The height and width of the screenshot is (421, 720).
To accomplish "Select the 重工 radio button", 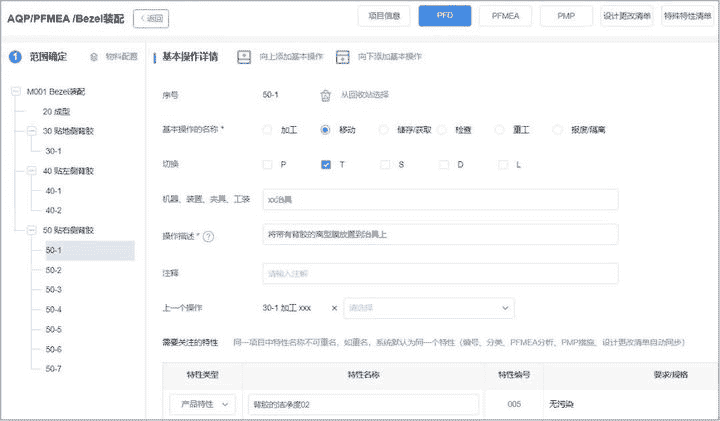I will click(x=500, y=130).
